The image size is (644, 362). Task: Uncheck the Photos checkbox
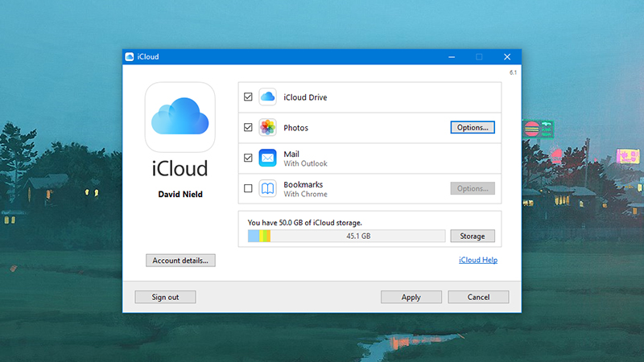(248, 127)
